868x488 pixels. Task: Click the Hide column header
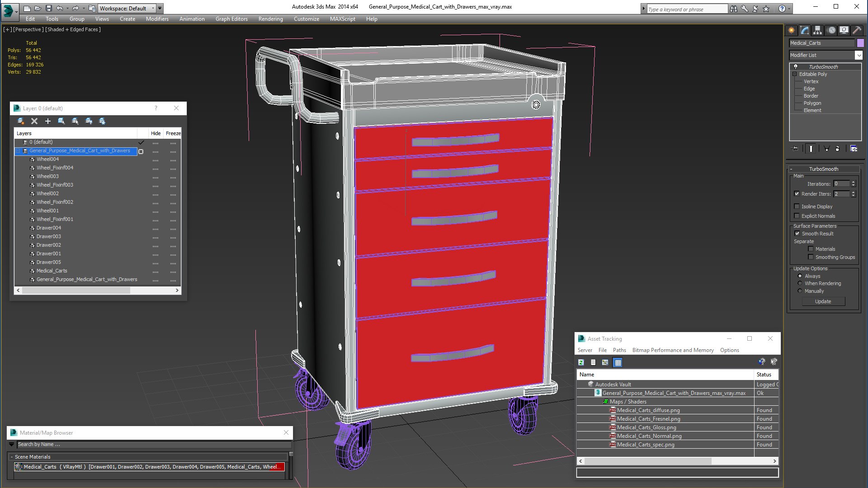[x=156, y=133]
